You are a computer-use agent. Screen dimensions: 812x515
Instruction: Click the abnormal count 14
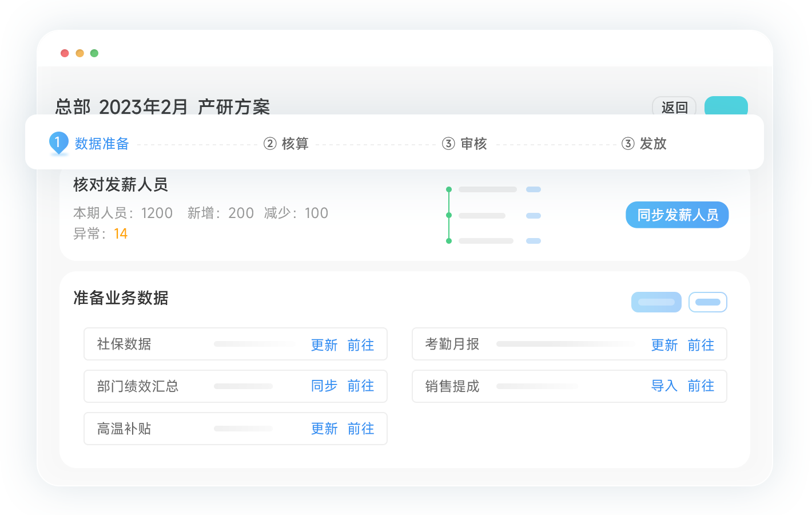click(x=121, y=234)
